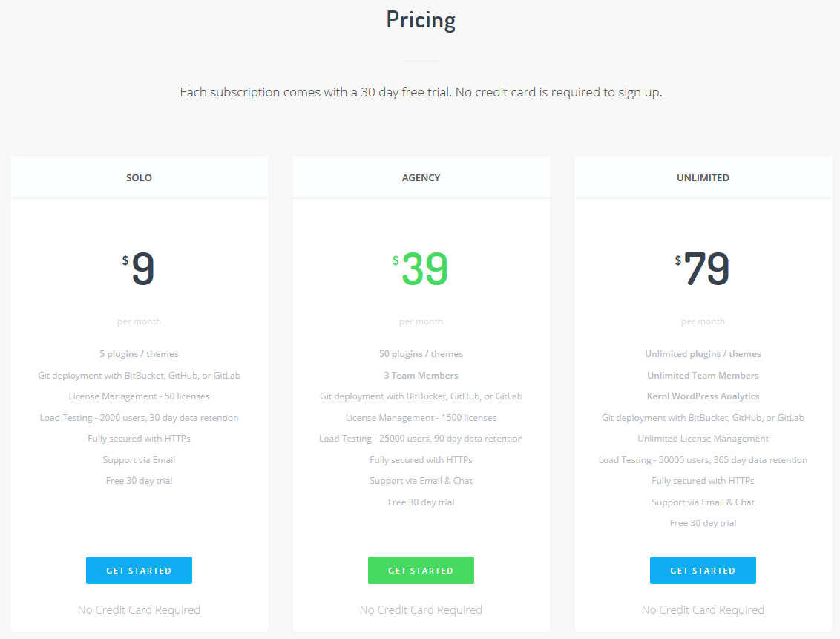Image resolution: width=840 pixels, height=639 pixels.
Task: Click the AGENCY plan header
Action: pyautogui.click(x=421, y=177)
